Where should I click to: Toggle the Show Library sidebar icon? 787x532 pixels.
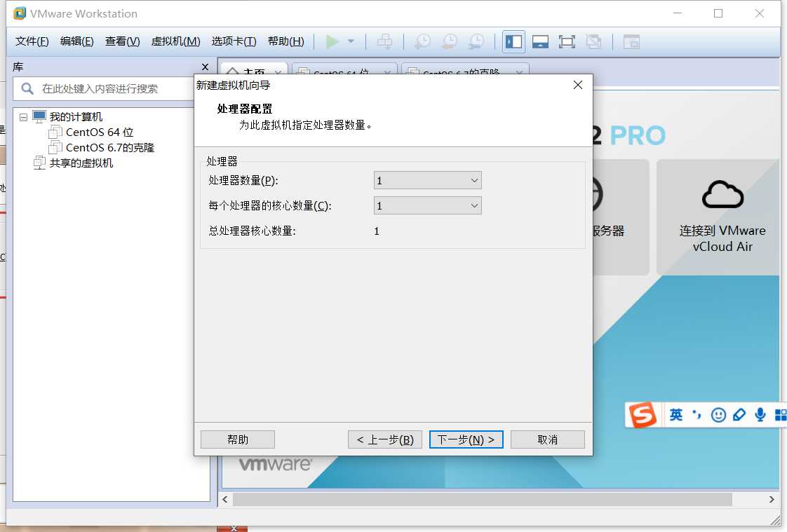pos(513,41)
